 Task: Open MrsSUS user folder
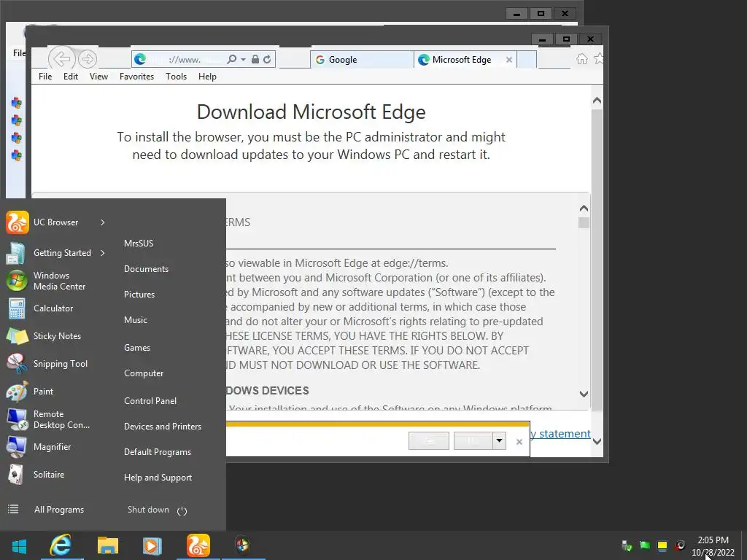coord(139,244)
